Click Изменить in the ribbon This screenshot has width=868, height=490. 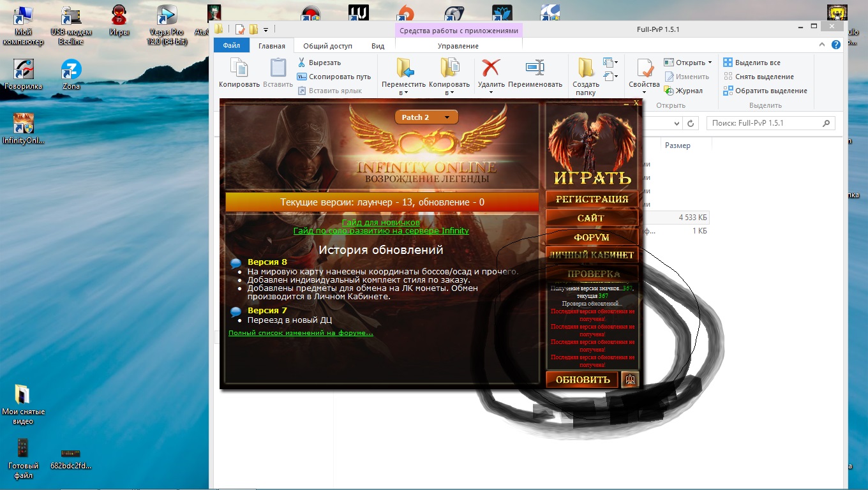(687, 77)
